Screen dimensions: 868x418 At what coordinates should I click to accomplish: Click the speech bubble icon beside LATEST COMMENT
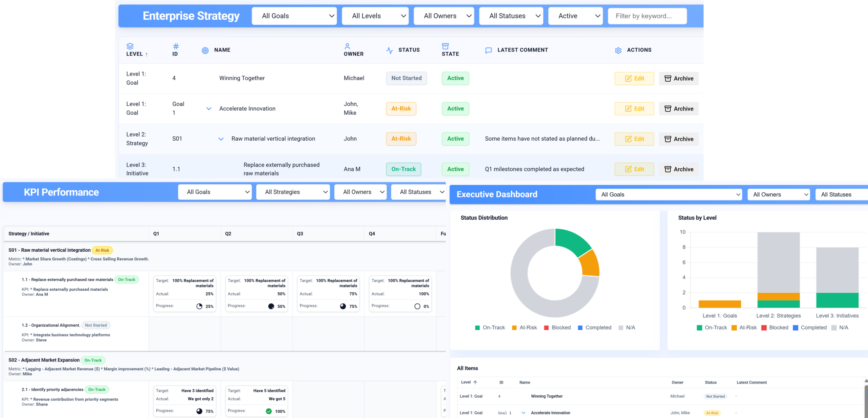pyautogui.click(x=489, y=50)
